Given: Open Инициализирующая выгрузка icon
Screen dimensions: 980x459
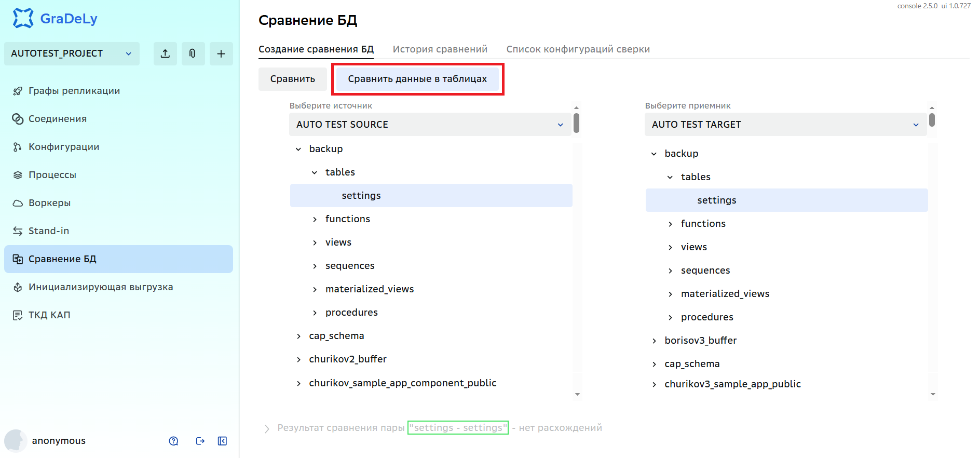Looking at the screenshot, I should pyautogui.click(x=18, y=287).
